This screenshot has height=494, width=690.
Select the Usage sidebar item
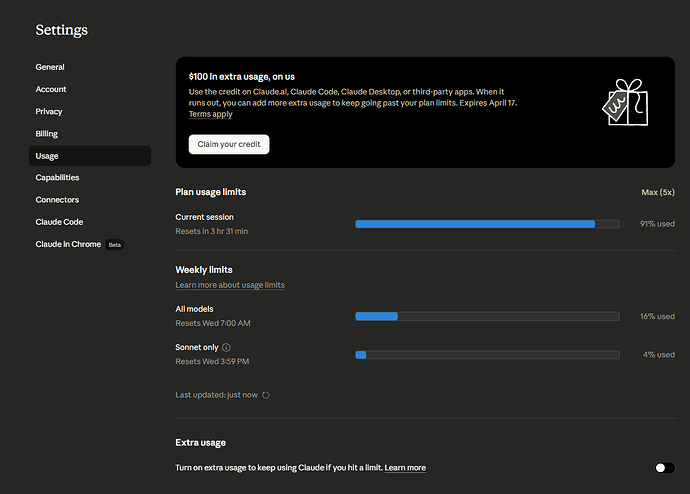[90, 156]
